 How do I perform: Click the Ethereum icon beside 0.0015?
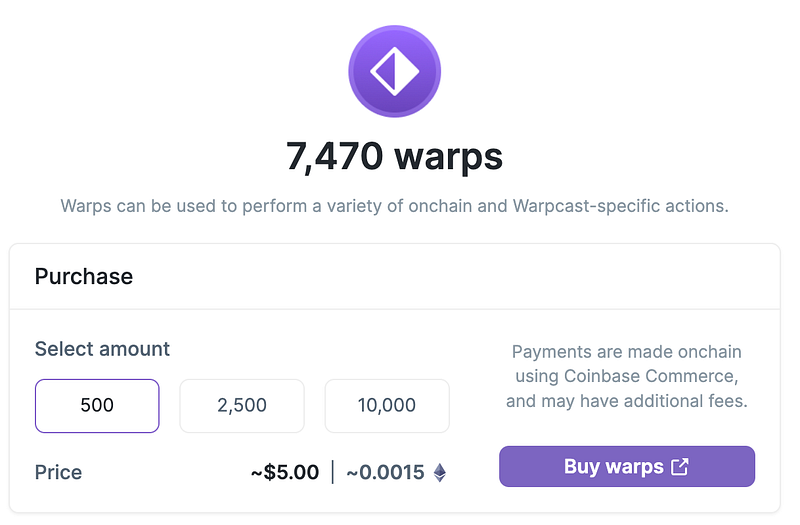click(440, 472)
